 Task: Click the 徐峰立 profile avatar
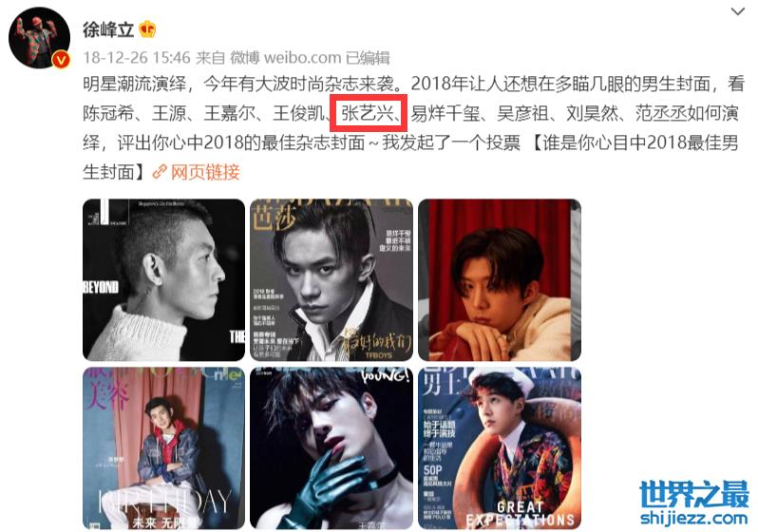click(x=40, y=38)
